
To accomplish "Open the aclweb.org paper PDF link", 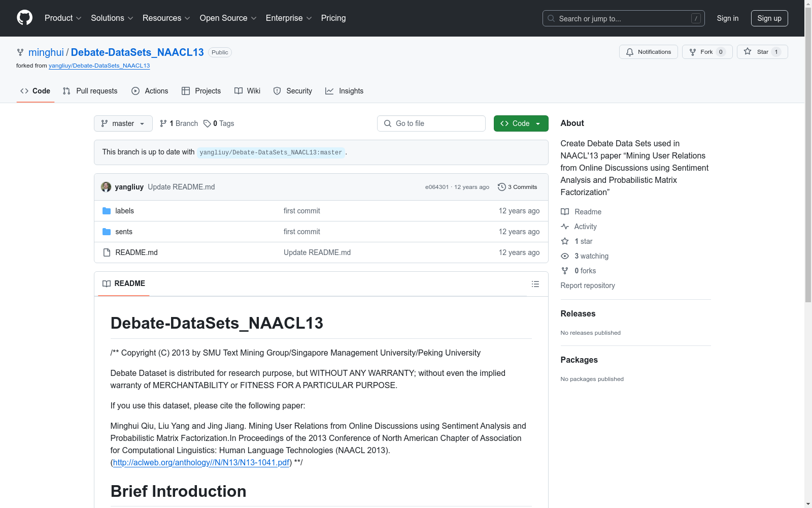I will click(201, 462).
